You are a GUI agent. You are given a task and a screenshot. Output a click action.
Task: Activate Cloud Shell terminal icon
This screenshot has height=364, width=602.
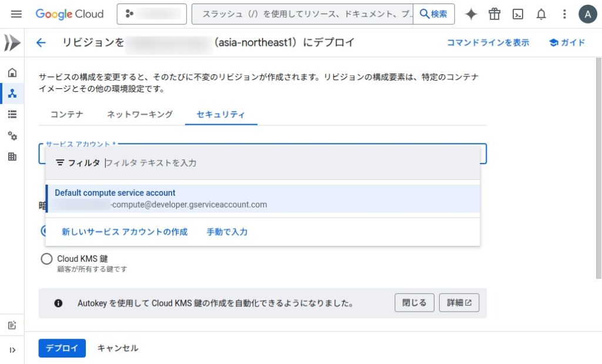point(518,14)
